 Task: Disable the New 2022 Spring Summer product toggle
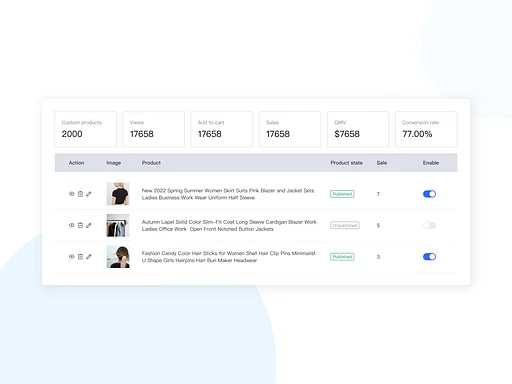[429, 194]
